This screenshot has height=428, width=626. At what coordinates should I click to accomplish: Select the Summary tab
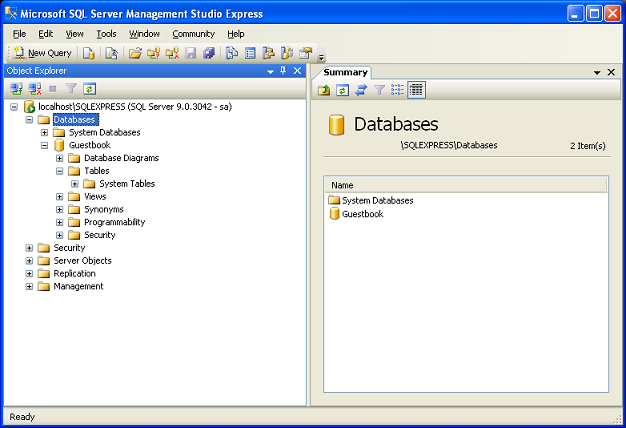(345, 72)
